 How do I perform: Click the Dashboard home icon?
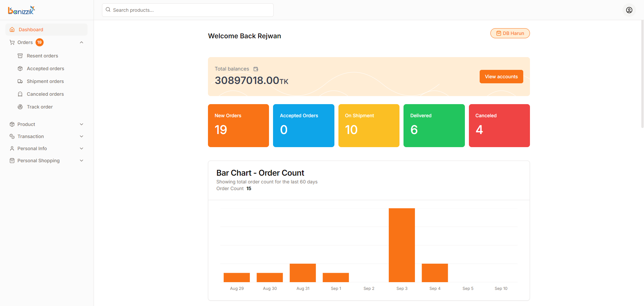tap(12, 30)
